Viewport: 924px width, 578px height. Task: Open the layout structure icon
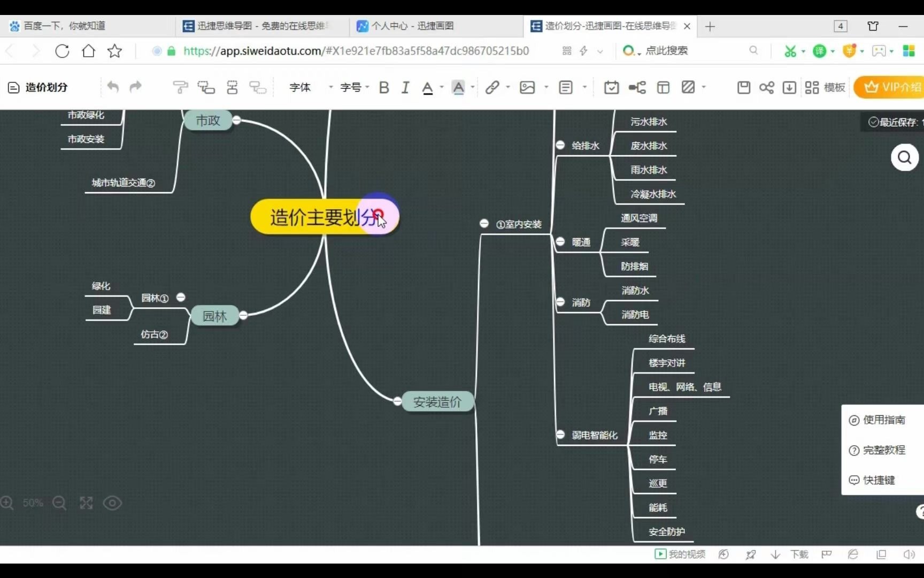[637, 87]
